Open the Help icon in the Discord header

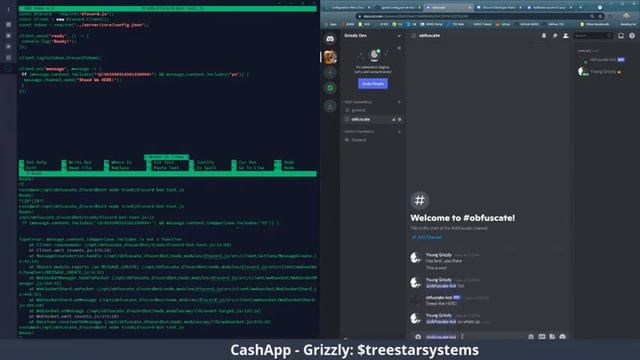[x=632, y=36]
